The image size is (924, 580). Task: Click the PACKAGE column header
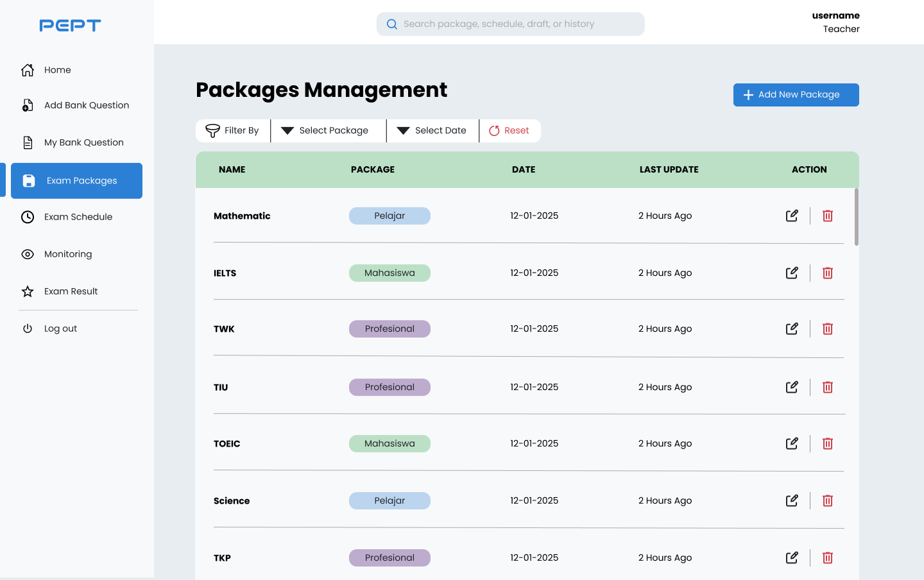[x=373, y=169]
